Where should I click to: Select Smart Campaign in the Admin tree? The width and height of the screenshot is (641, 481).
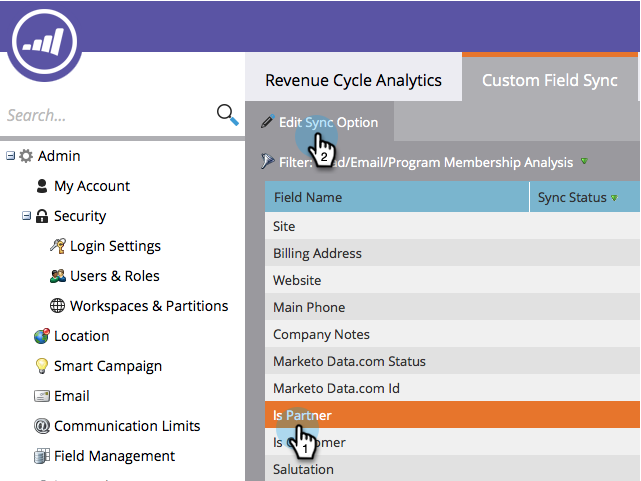[108, 366]
